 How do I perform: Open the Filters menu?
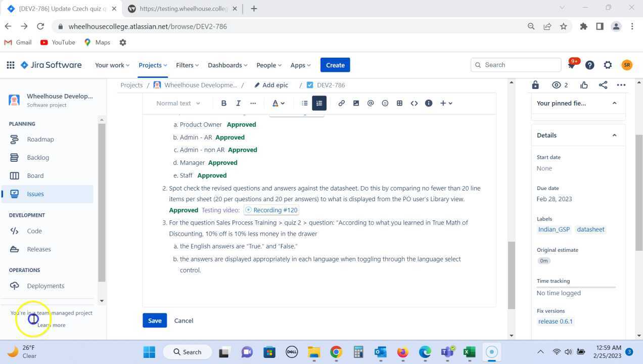[x=187, y=65]
